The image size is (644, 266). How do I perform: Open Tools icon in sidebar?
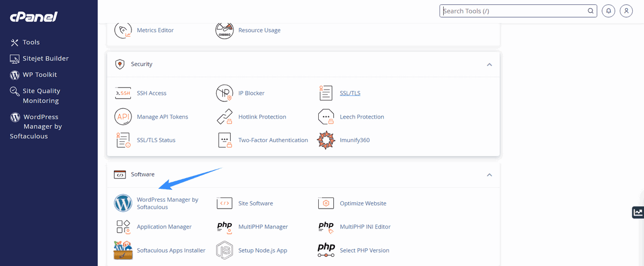14,42
